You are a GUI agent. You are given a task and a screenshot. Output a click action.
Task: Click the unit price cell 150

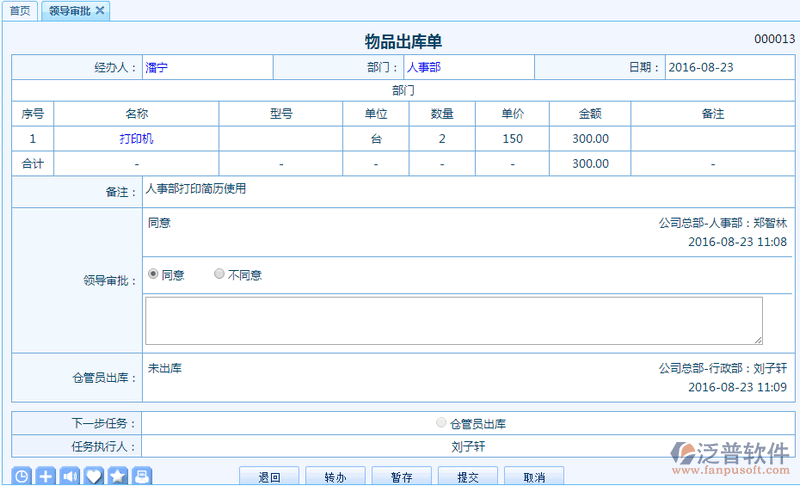(x=512, y=139)
